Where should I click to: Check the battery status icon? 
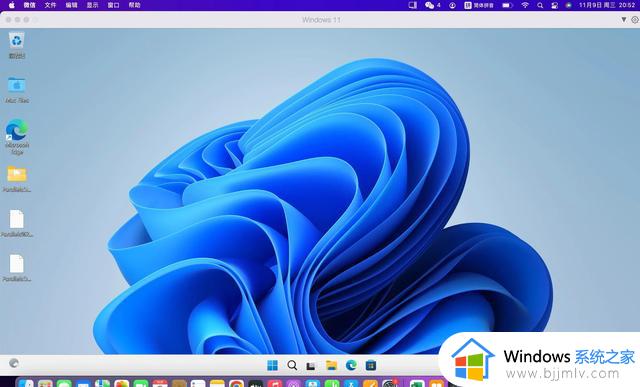507,5
